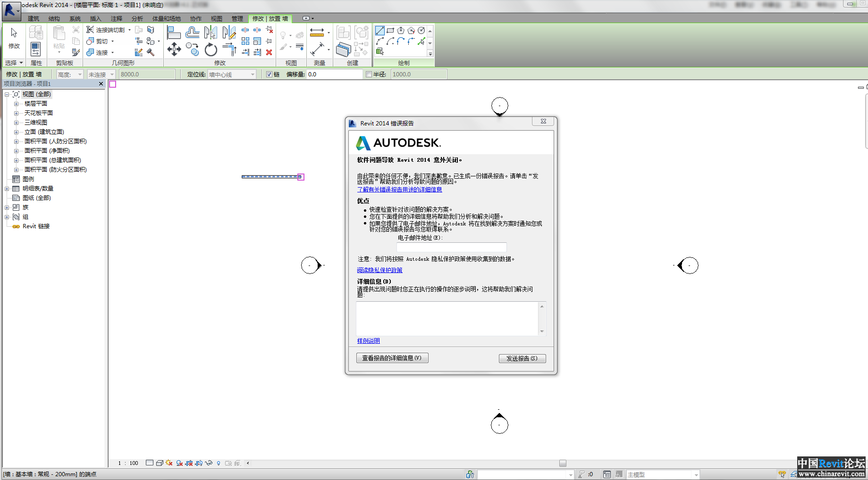Image resolution: width=868 pixels, height=480 pixels.
Task: Toggle the 链 chain checkbox
Action: coord(269,74)
